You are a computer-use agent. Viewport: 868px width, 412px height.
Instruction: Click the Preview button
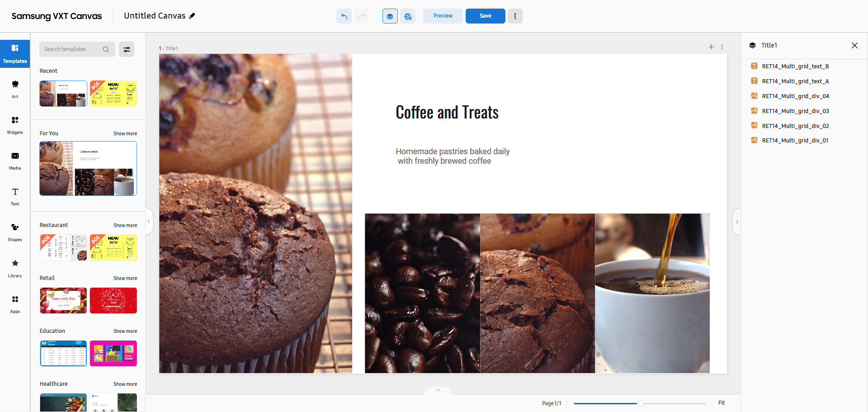tap(443, 16)
